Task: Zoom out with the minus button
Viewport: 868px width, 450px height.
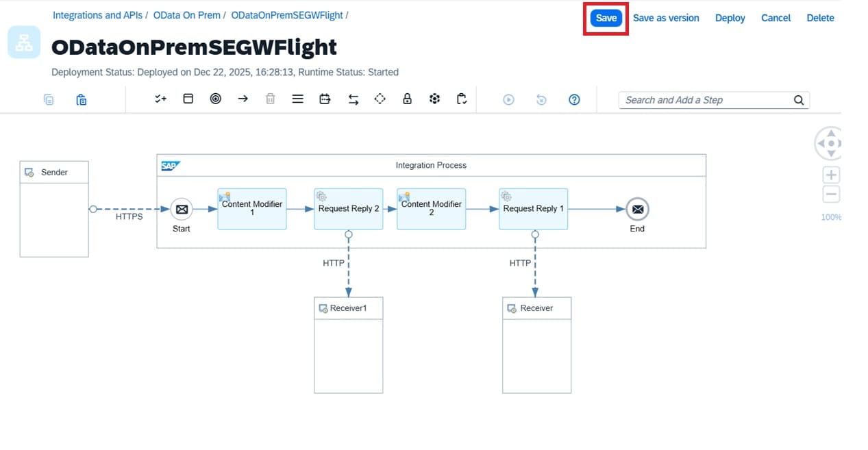Action: [x=830, y=195]
